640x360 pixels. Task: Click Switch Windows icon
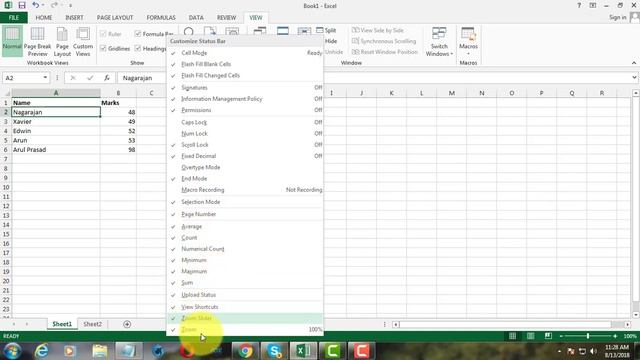click(439, 34)
